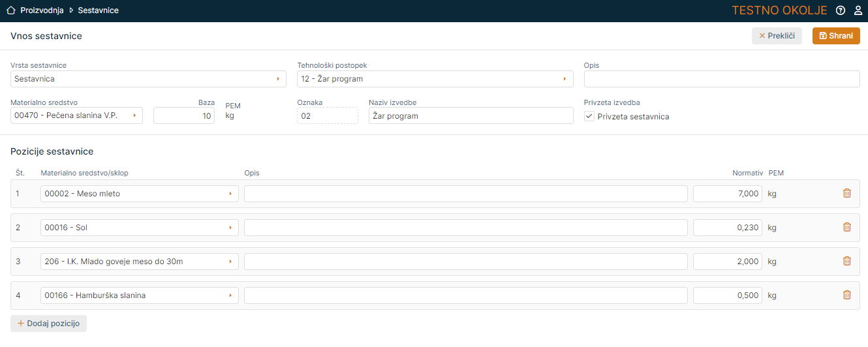Expand the Vrsta sestavnice dropdown

coord(148,79)
